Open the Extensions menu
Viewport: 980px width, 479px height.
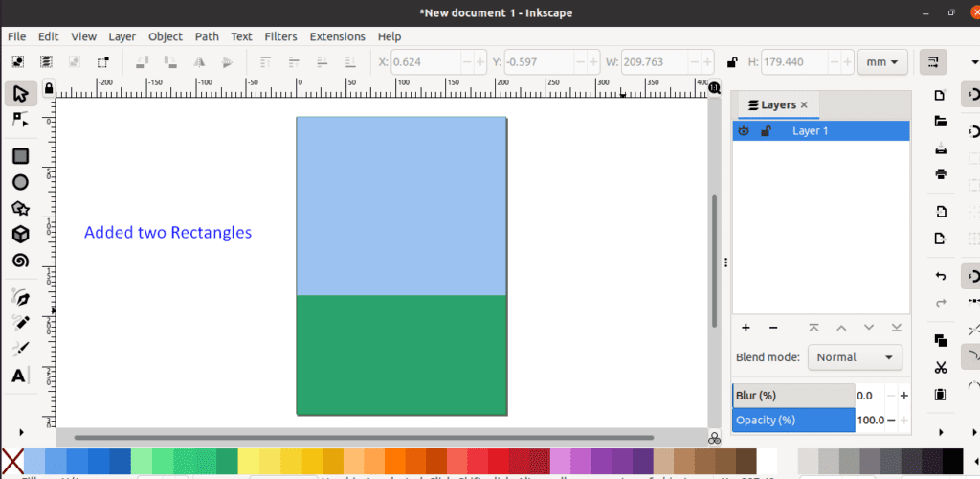pyautogui.click(x=338, y=36)
